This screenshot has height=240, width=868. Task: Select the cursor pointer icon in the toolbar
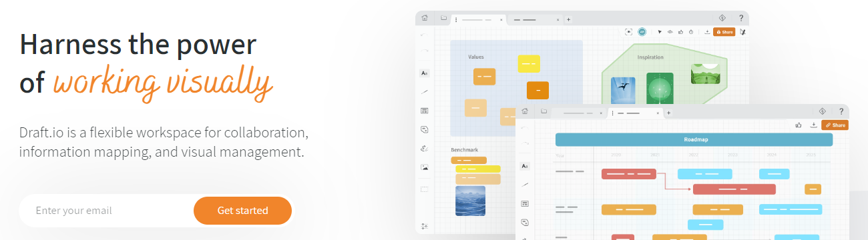point(660,31)
